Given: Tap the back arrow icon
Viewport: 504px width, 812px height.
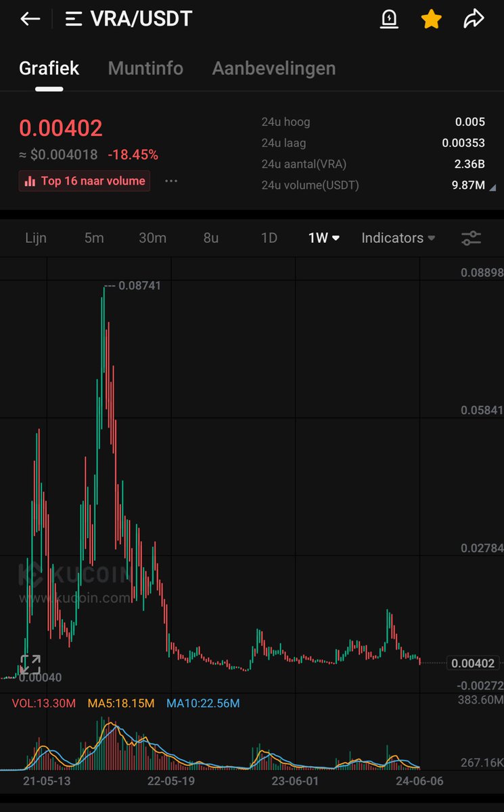Looking at the screenshot, I should [30, 19].
